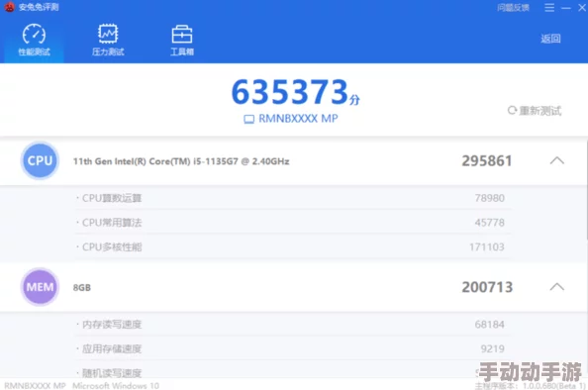This screenshot has height=390, width=588.
Task: Click the laptop icon beside RMNBXXXX MP
Action: (x=248, y=119)
